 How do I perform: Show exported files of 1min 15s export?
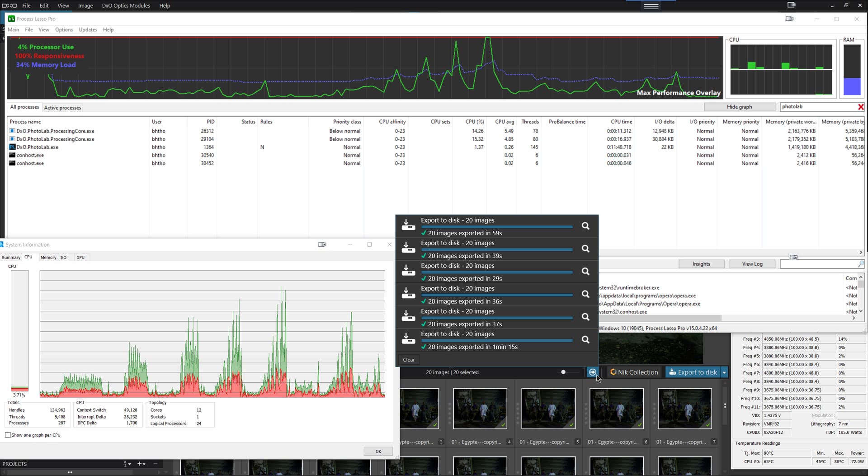click(x=585, y=340)
